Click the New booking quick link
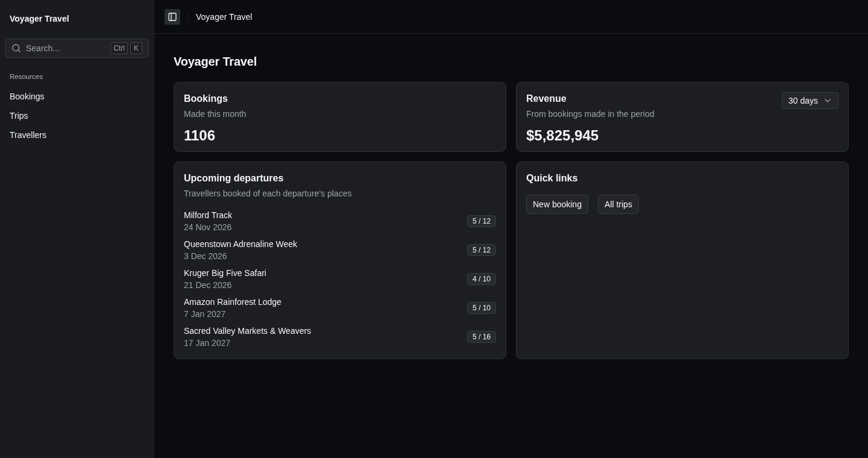Image resolution: width=868 pixels, height=458 pixels. 557,204
